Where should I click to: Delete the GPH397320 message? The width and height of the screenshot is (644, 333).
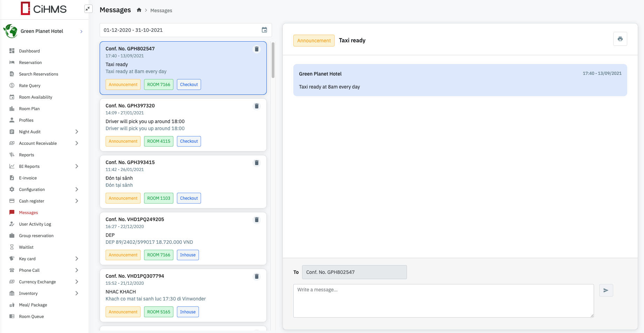257,106
